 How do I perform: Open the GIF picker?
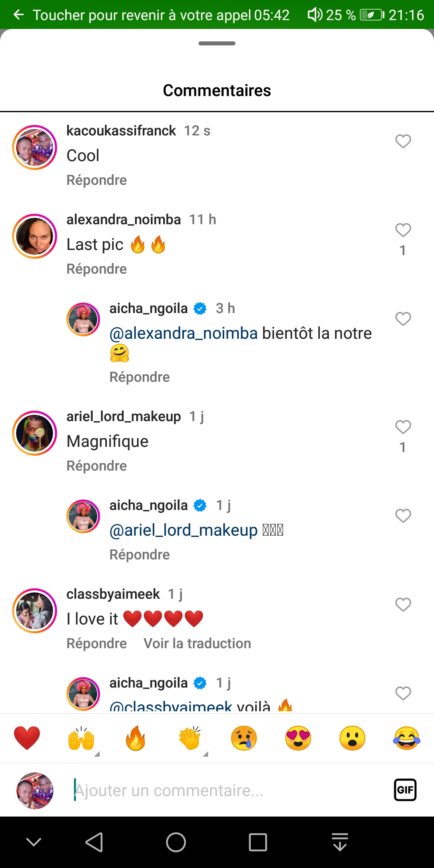[x=405, y=790]
